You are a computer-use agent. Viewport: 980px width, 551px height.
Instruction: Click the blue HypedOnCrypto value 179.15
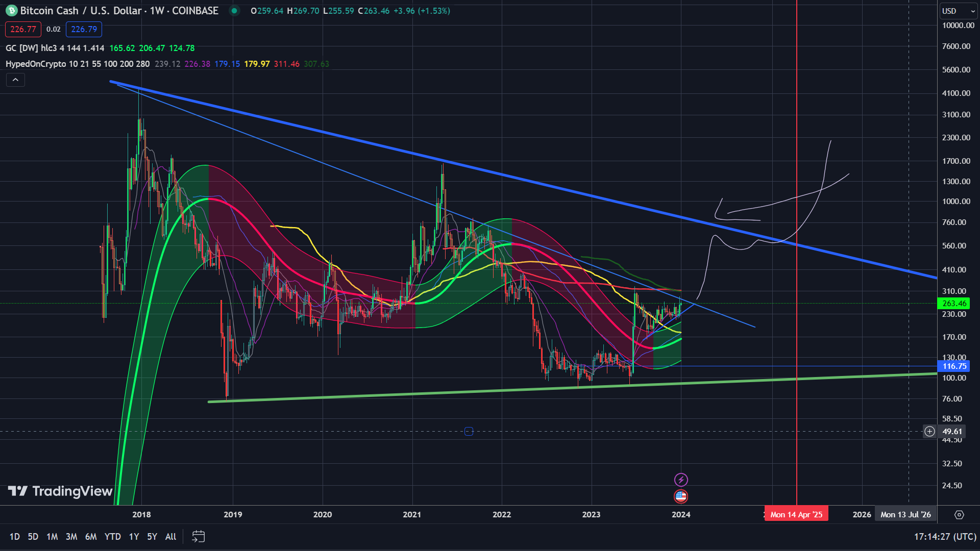point(227,64)
